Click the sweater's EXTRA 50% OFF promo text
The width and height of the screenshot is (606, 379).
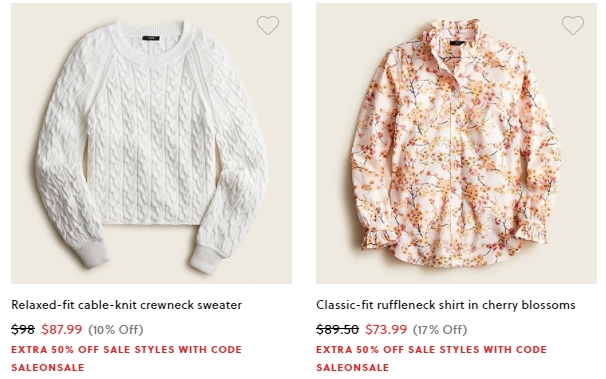126,350
